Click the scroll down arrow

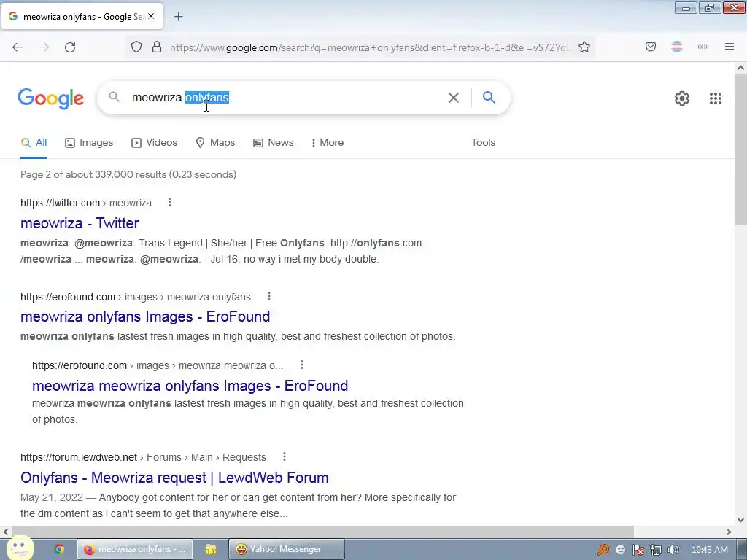[x=740, y=520]
